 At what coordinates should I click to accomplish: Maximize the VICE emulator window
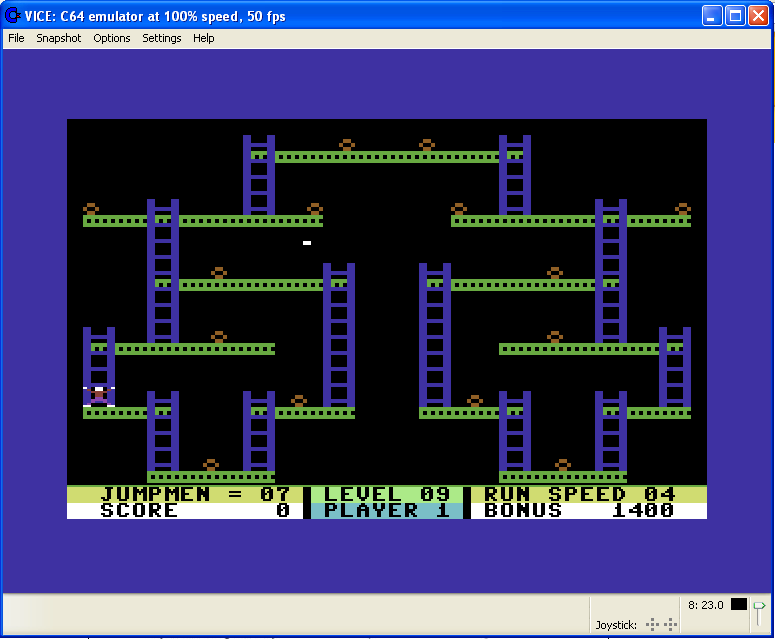(735, 16)
